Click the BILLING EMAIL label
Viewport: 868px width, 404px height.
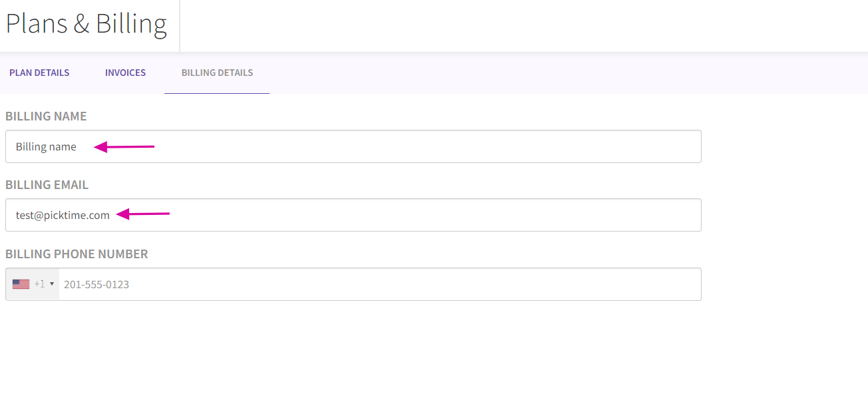tap(47, 185)
